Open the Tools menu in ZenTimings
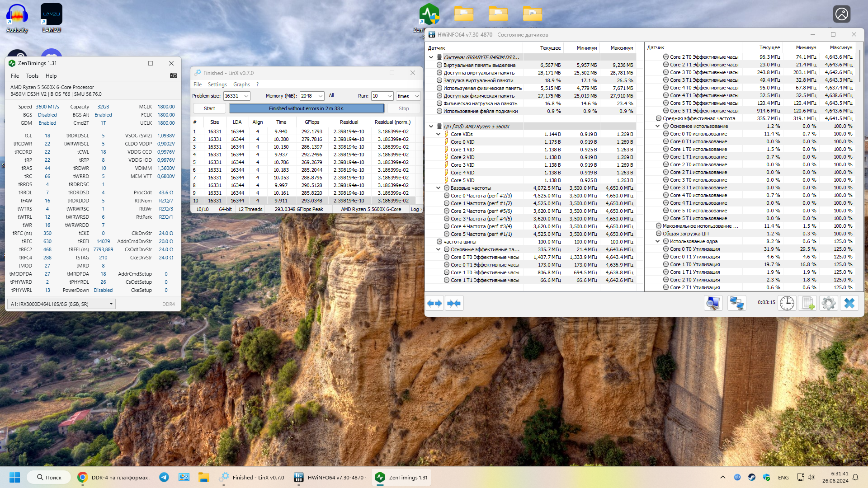 pyautogui.click(x=32, y=76)
